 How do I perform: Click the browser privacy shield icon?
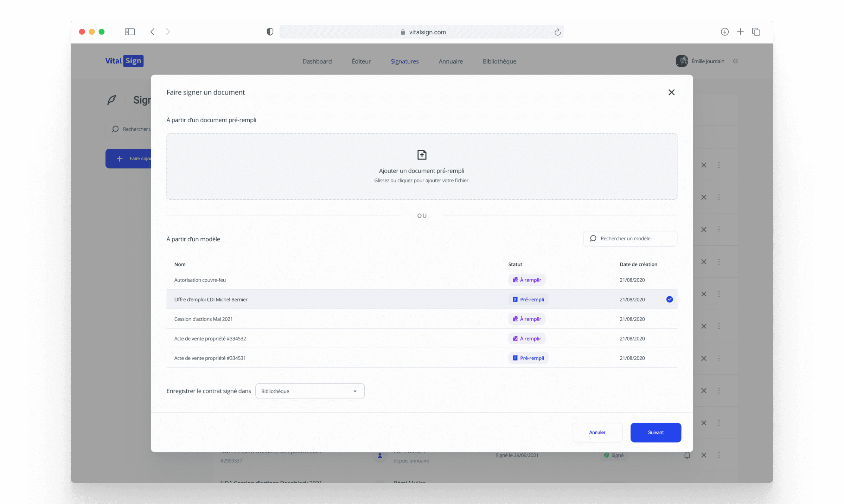(x=270, y=32)
